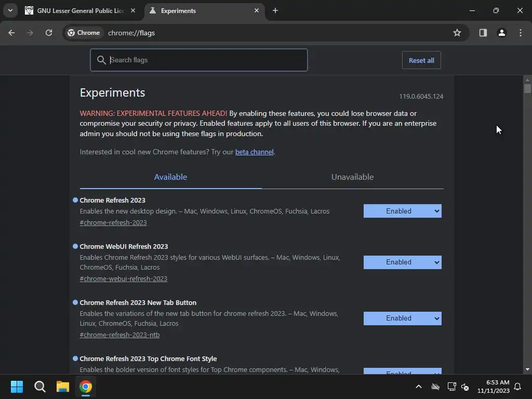Follow the #chrome-webui-refresh-2023 link
This screenshot has height=399, width=532.
point(124,278)
